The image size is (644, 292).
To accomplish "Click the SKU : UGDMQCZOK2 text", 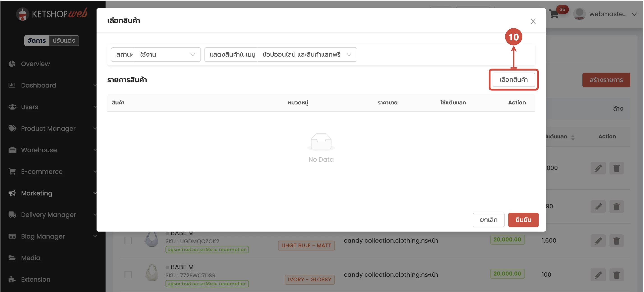I will point(192,241).
